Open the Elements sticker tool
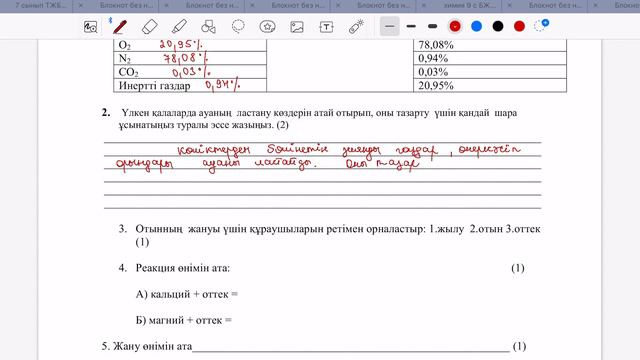The image size is (640, 360). tap(267, 27)
